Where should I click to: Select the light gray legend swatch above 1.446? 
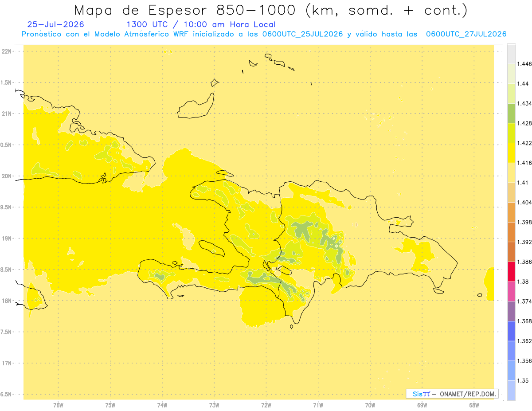pos(511,54)
